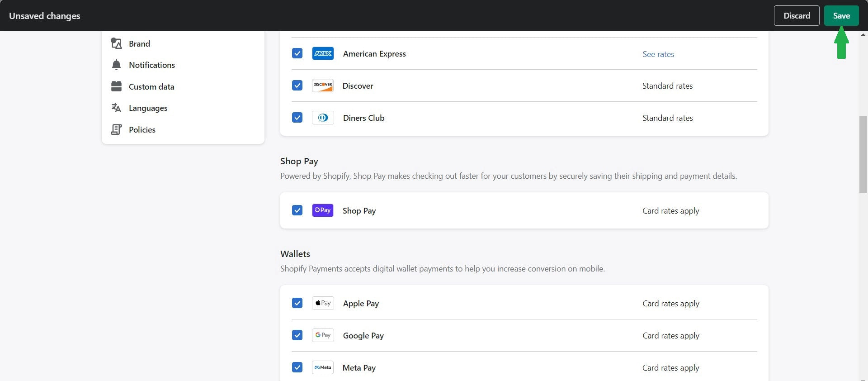Uncheck the Meta Pay checkbox
868x381 pixels.
click(297, 367)
